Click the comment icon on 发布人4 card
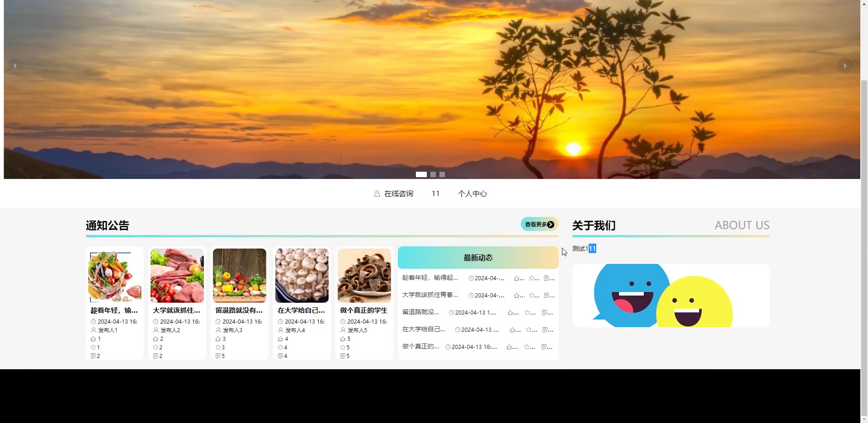 280,356
